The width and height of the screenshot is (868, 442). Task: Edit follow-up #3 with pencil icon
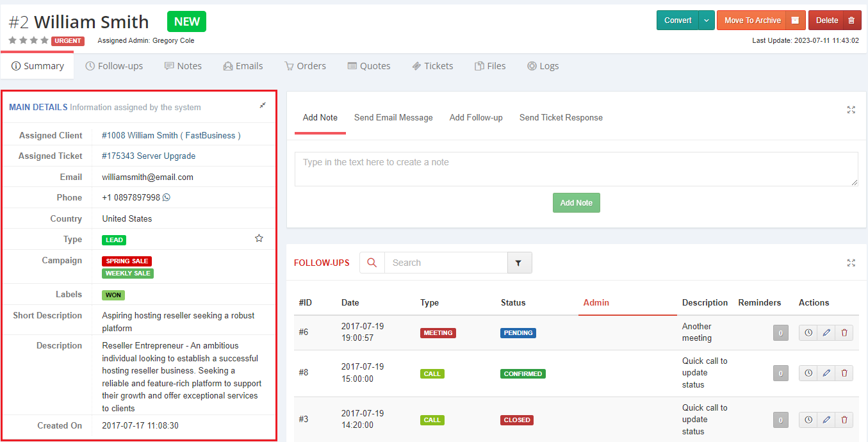[x=826, y=420]
